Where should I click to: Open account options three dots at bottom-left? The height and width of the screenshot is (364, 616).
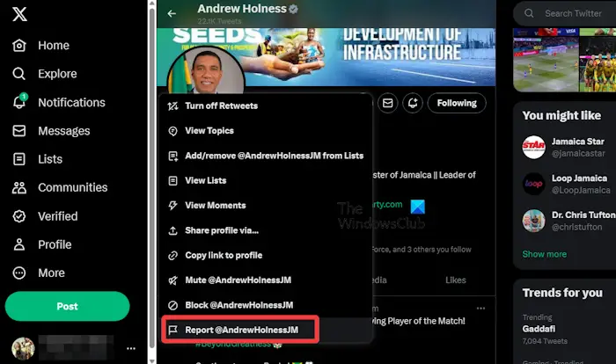[x=131, y=348]
